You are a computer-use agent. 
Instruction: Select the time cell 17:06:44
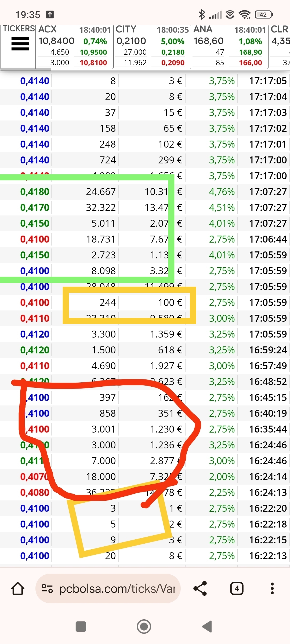point(268,239)
